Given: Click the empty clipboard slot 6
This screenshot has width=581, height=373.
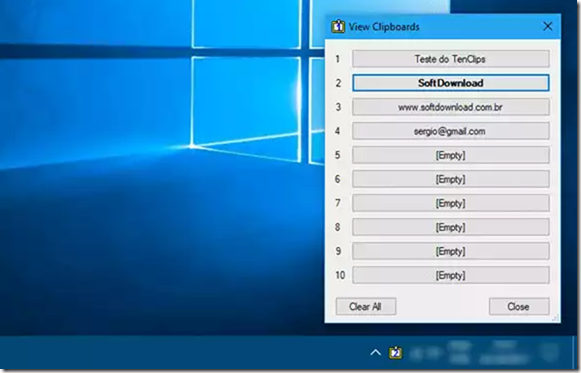Looking at the screenshot, I should [451, 179].
